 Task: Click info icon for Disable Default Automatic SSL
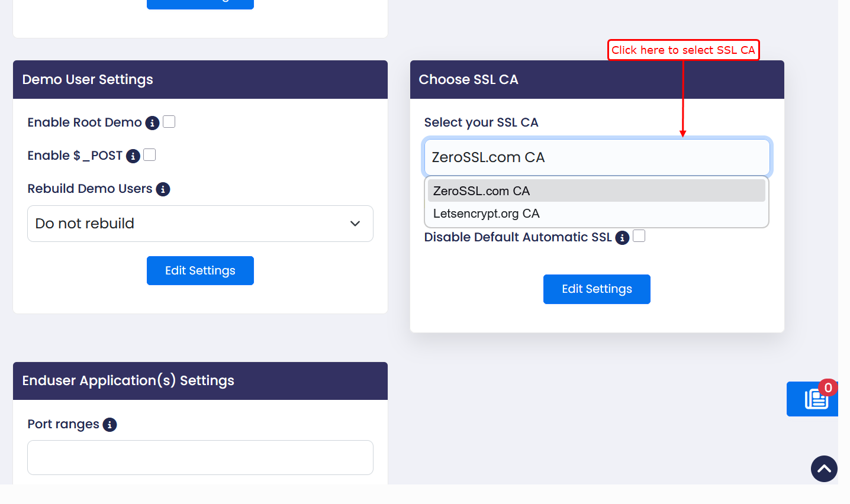pos(622,238)
